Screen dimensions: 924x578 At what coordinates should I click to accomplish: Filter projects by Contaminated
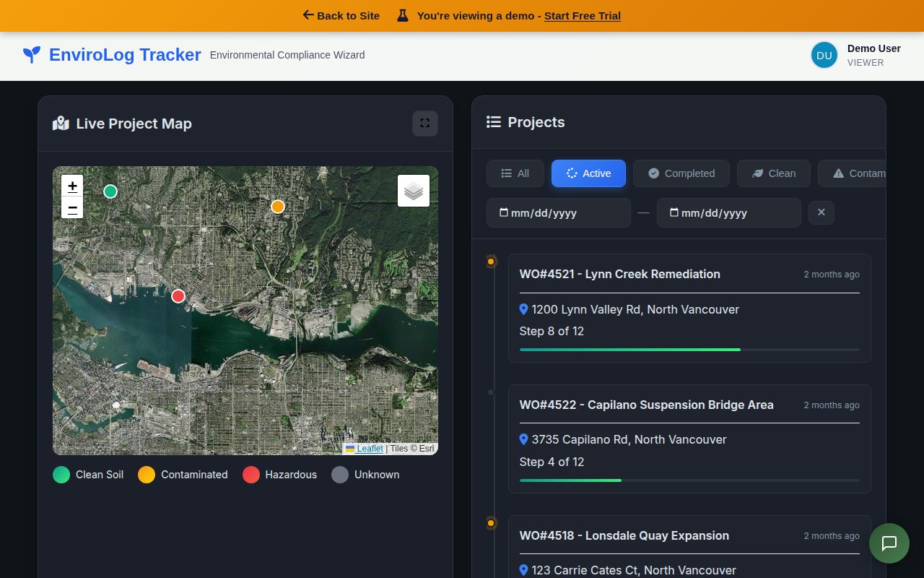click(852, 173)
